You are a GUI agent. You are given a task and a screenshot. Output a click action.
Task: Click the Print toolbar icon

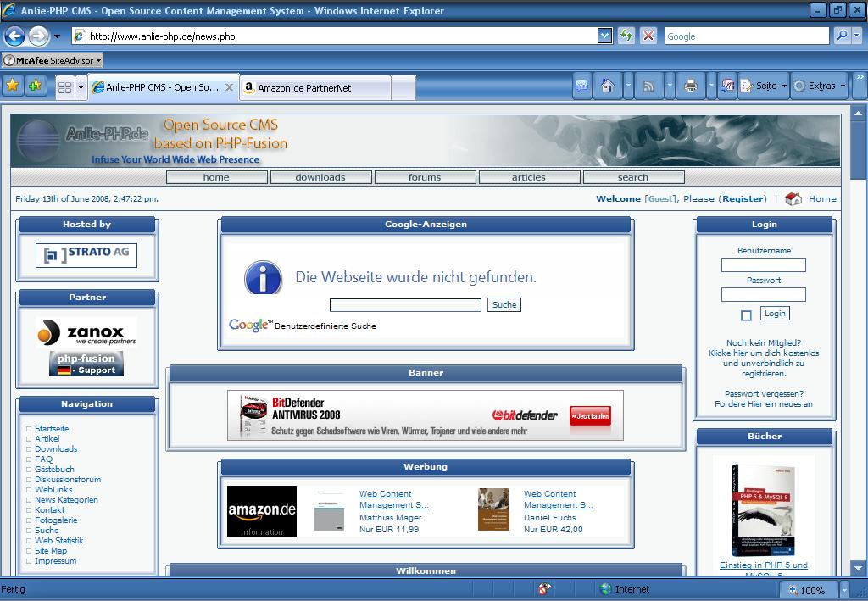click(690, 86)
